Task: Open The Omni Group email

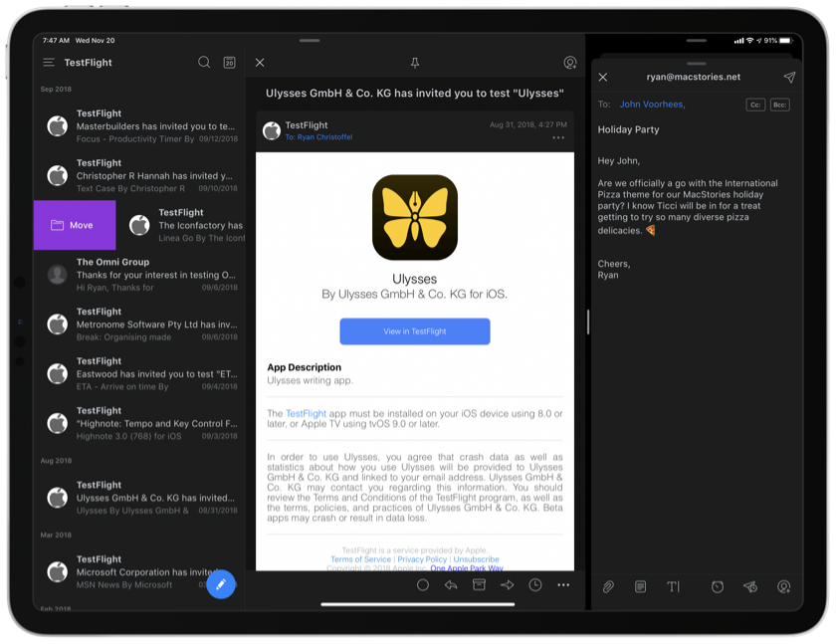Action: (139, 275)
